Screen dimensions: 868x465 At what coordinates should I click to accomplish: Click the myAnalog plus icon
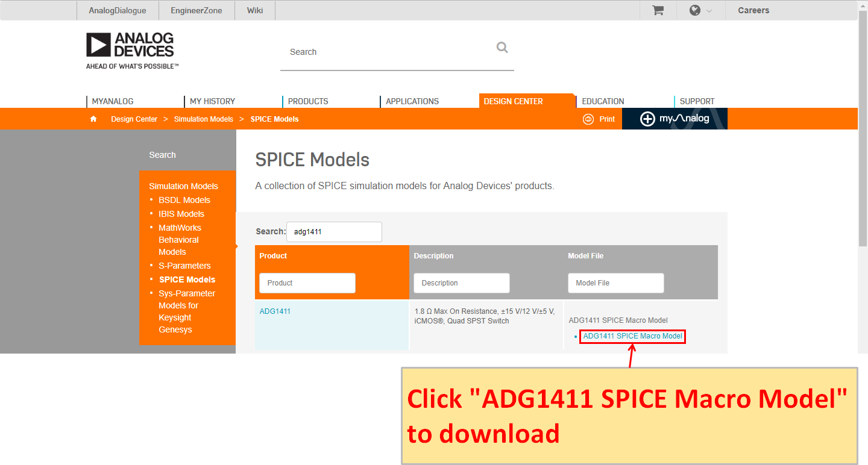tap(647, 119)
